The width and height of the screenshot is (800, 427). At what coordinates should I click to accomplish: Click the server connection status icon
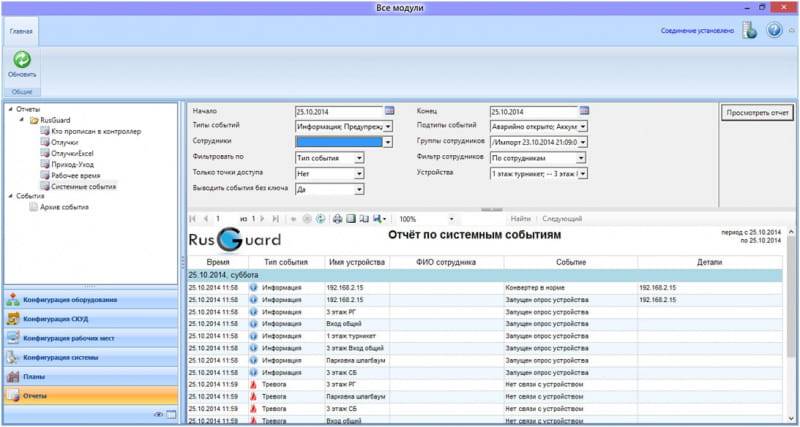pos(749,30)
